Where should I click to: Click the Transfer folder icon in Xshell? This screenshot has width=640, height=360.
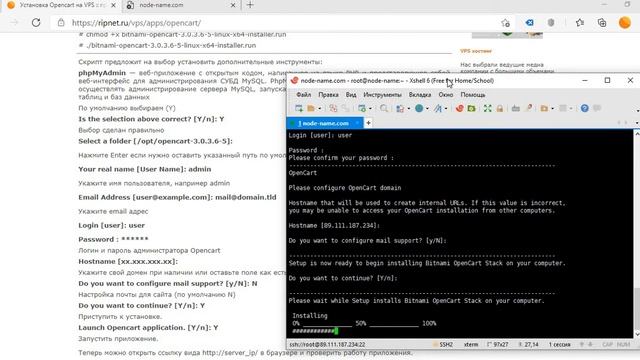click(544, 108)
